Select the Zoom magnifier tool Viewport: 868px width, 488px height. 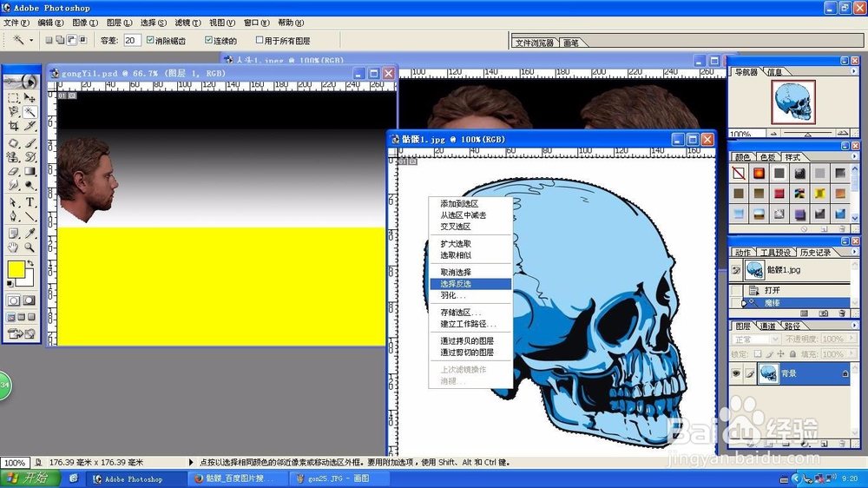point(30,247)
